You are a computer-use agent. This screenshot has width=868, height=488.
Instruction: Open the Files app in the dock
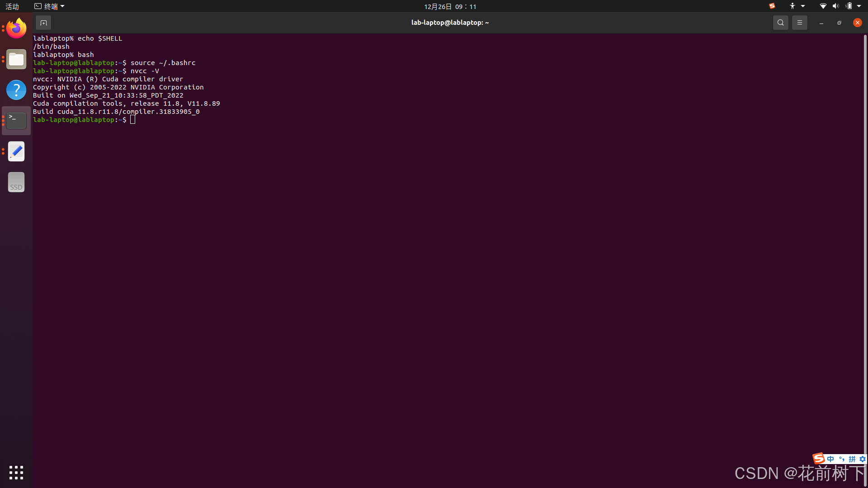coord(16,59)
